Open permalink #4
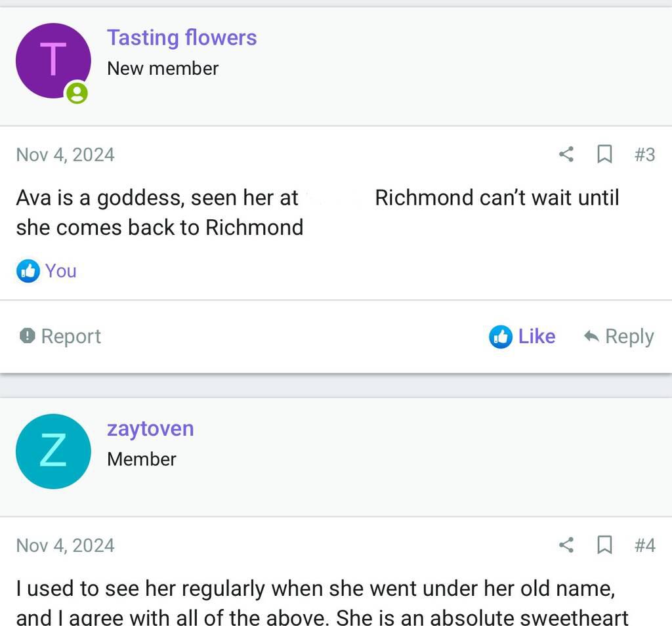672x626 pixels. (644, 545)
